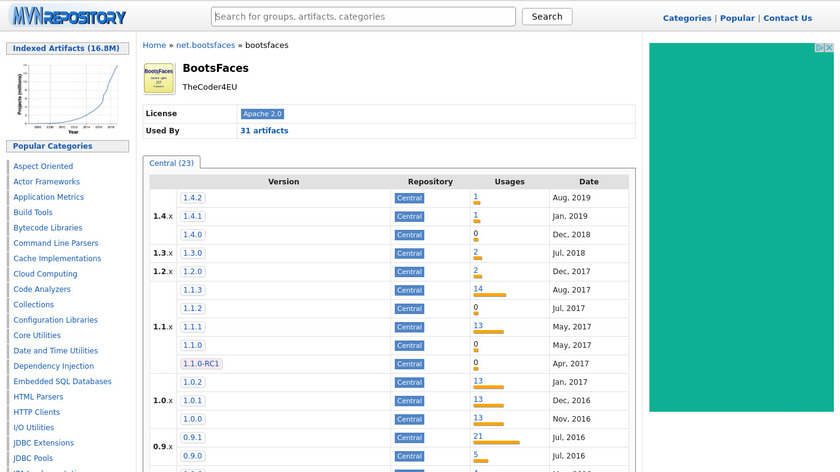Open version 1.1.0-RC1
Viewport: 840px width, 472px height.
tap(201, 364)
